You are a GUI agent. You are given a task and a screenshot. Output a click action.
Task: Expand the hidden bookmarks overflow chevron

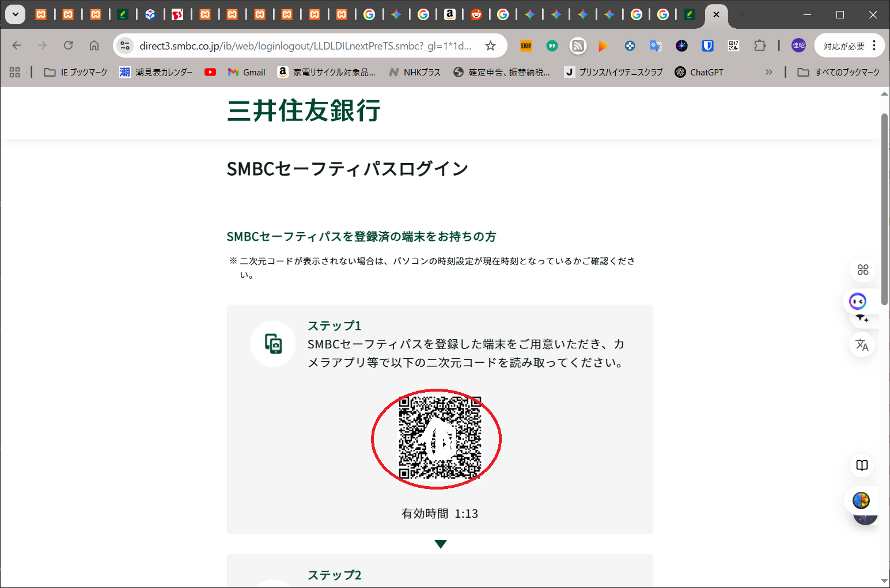tap(768, 72)
